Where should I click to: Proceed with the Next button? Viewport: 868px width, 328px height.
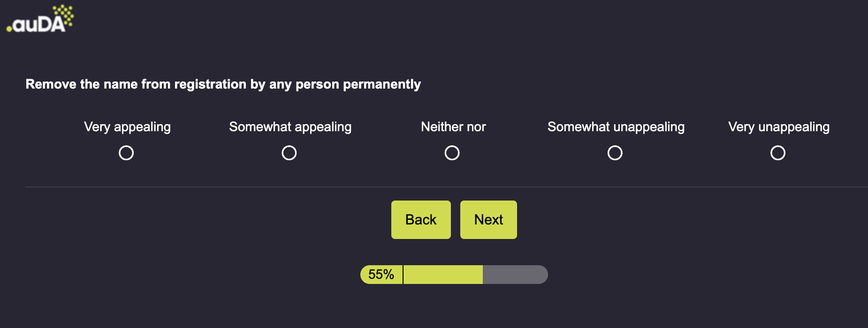pos(488,220)
